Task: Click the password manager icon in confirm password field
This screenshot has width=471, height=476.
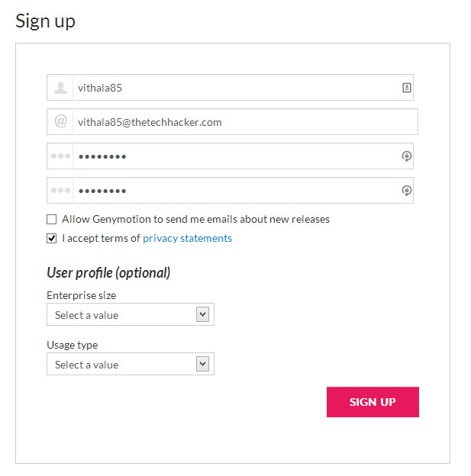Action: [407, 191]
